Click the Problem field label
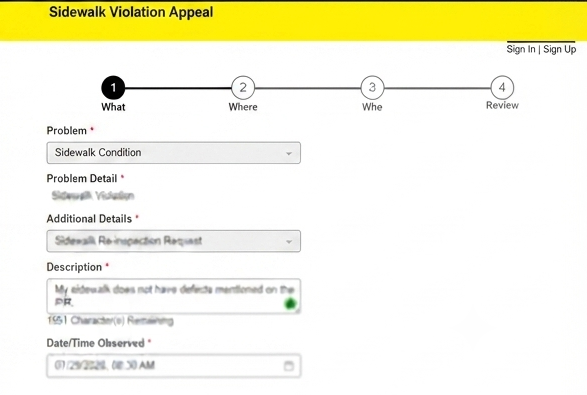Viewport: 587px width, 395px height. click(67, 131)
